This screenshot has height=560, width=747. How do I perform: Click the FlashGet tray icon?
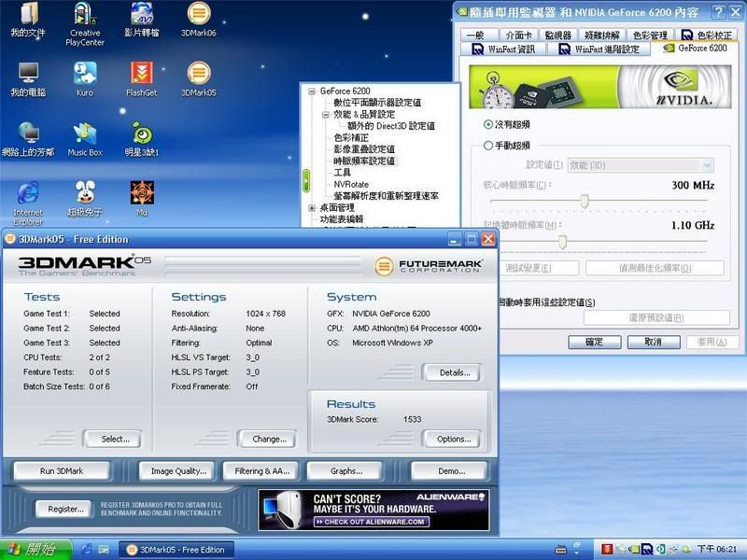tap(607, 549)
